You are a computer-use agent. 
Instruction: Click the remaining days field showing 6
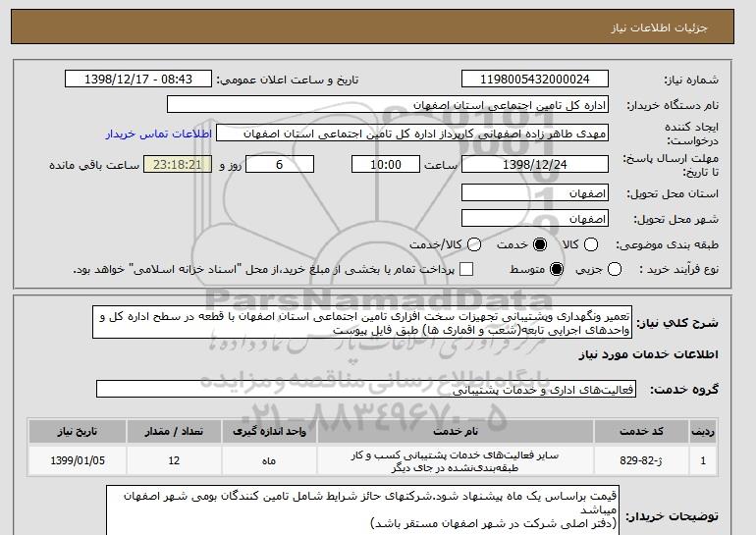tap(280, 164)
